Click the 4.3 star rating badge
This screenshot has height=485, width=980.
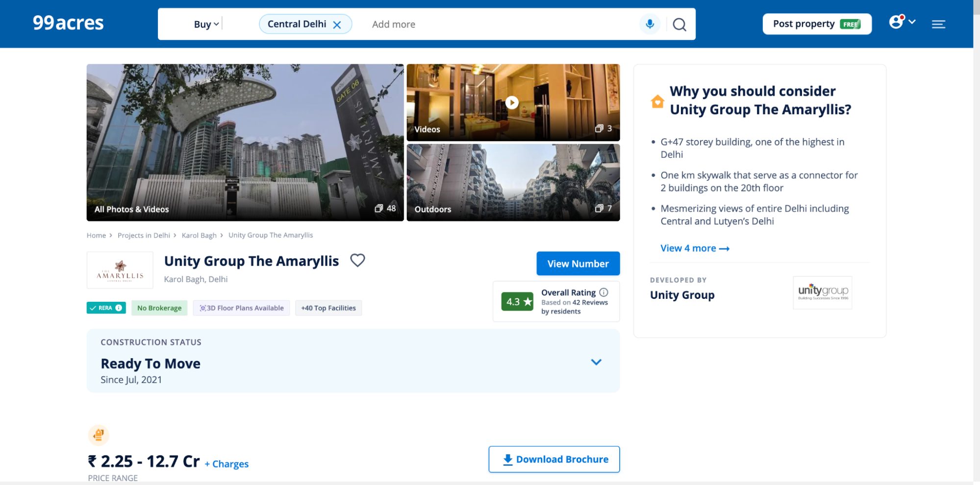517,302
